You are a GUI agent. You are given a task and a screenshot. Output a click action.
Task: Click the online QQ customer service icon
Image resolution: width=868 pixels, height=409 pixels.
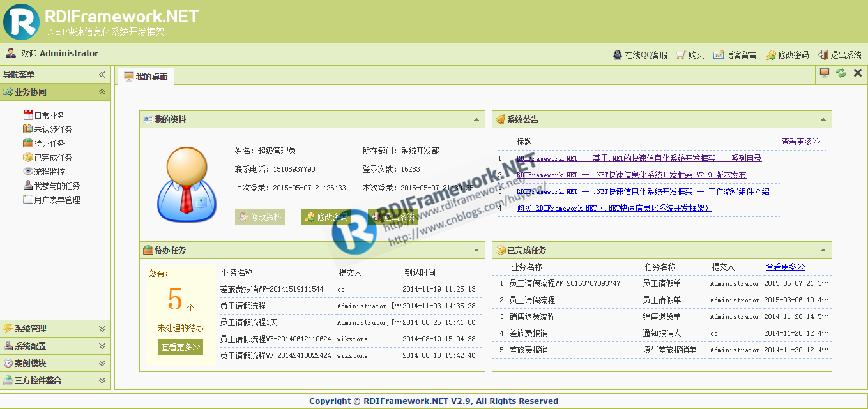pos(618,55)
